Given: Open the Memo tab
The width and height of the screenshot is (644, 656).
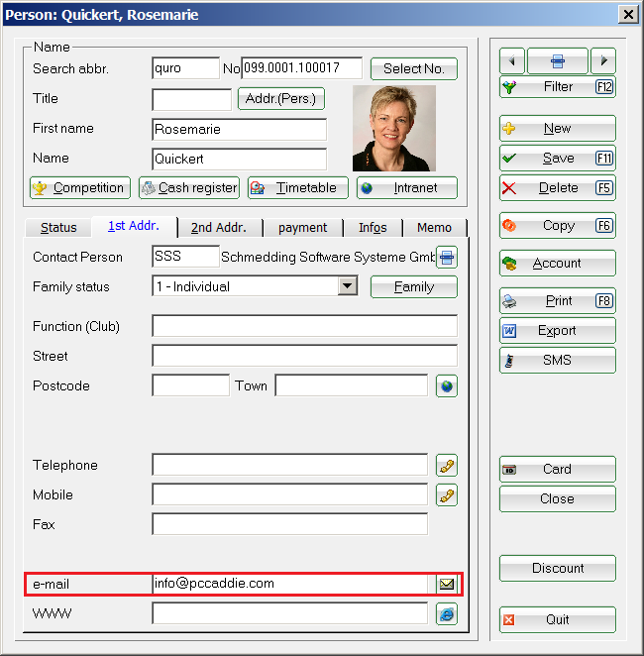Looking at the screenshot, I should (x=435, y=228).
